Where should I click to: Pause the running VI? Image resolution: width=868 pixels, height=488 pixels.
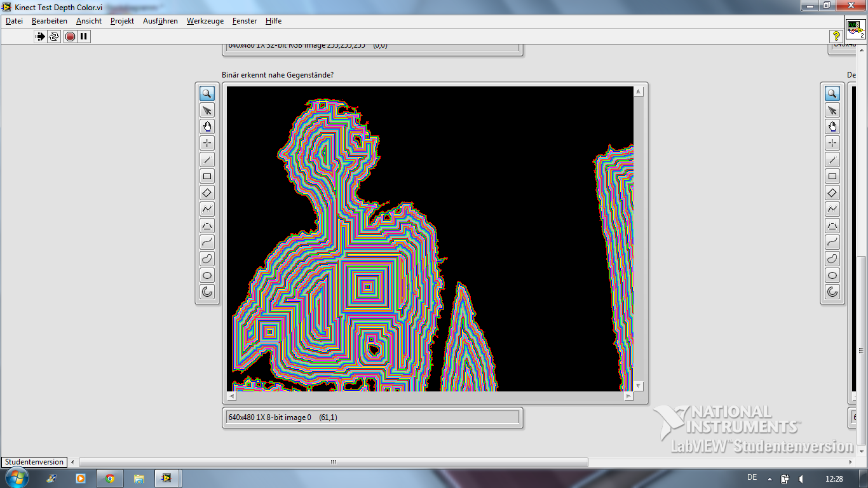pos(83,36)
